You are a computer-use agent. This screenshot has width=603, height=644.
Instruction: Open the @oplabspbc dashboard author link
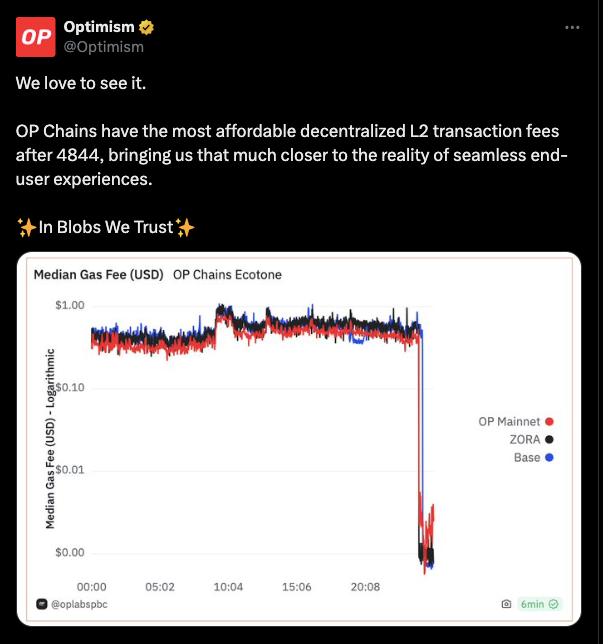pyautogui.click(x=79, y=605)
